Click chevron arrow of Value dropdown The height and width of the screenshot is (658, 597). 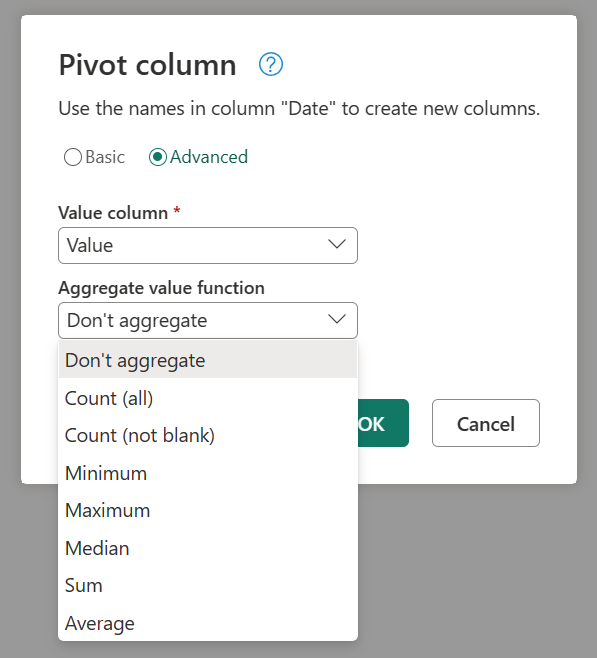tap(336, 244)
